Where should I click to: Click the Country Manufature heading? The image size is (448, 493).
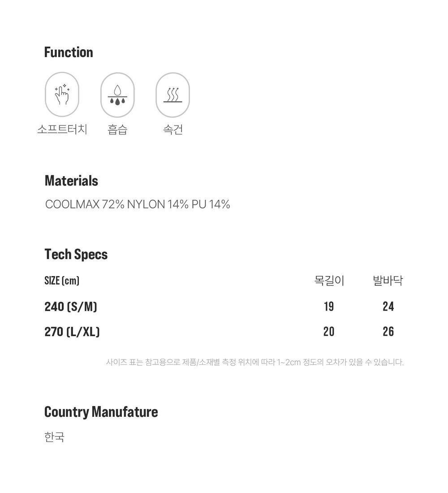click(x=101, y=412)
